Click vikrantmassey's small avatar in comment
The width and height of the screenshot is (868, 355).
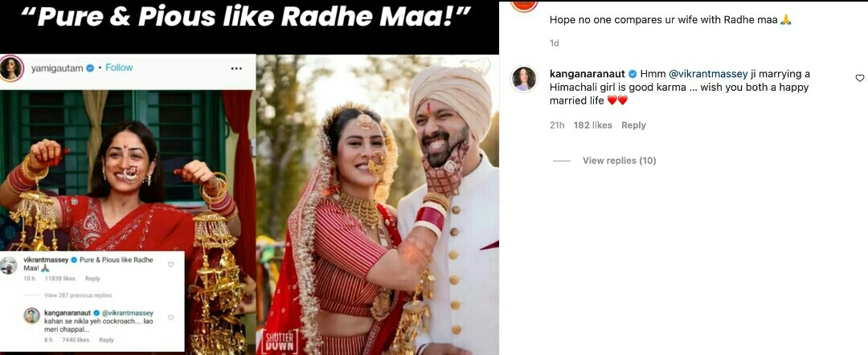(8, 265)
